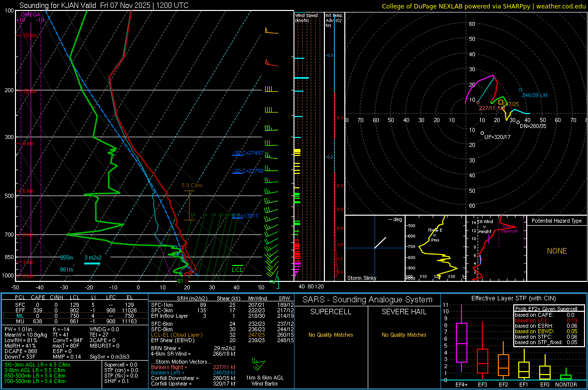588x390 pixels.
Task: Select the highlighted ML parcel row
Action: [x=75, y=316]
